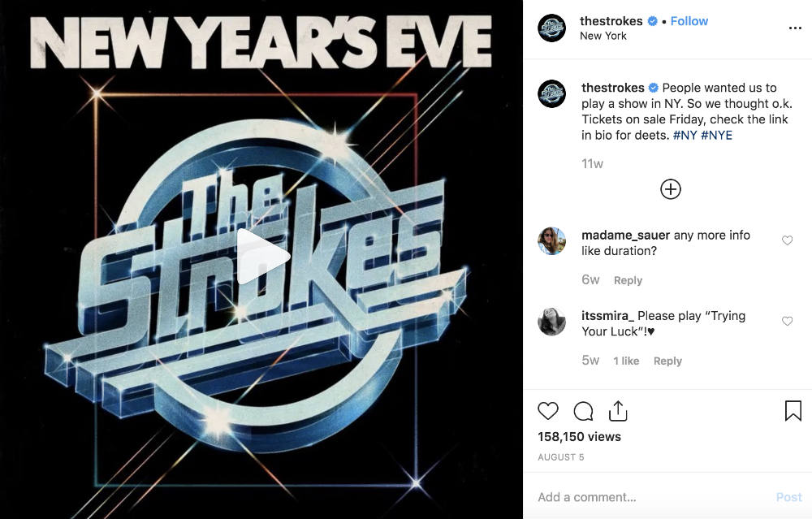812x519 pixels.
Task: Open madame_sauer's profile avatar
Action: 551,241
